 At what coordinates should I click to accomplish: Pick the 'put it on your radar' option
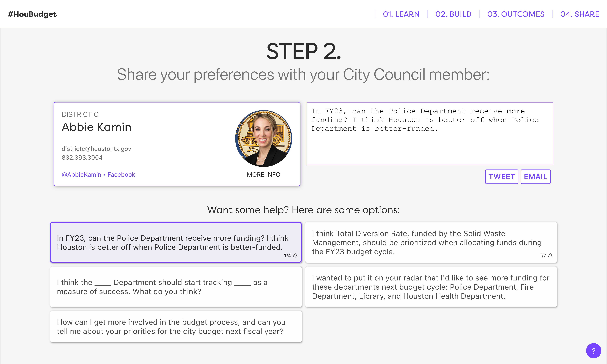(x=431, y=287)
